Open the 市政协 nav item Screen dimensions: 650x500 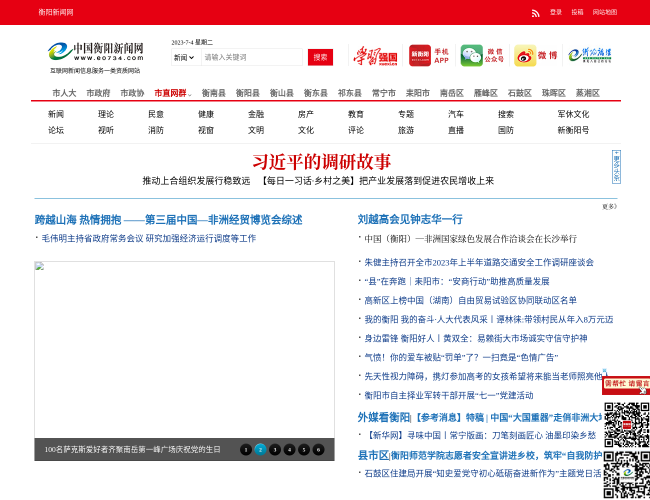132,93
